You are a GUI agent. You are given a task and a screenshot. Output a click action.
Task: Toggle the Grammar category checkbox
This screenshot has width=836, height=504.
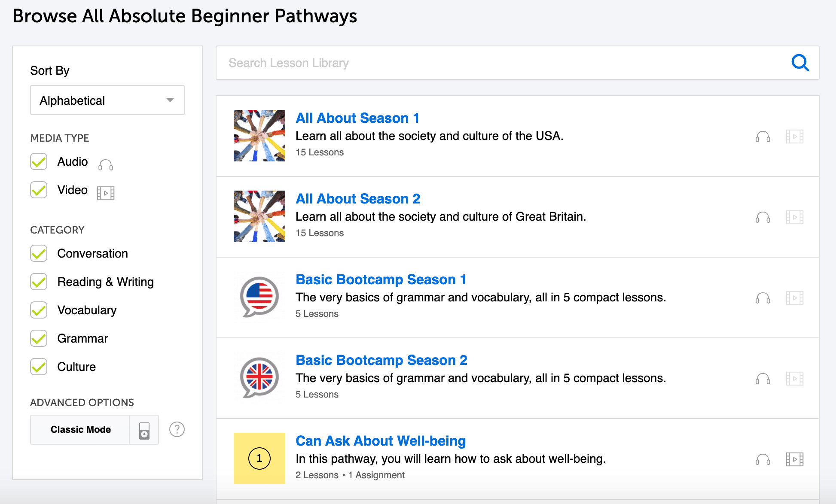39,339
